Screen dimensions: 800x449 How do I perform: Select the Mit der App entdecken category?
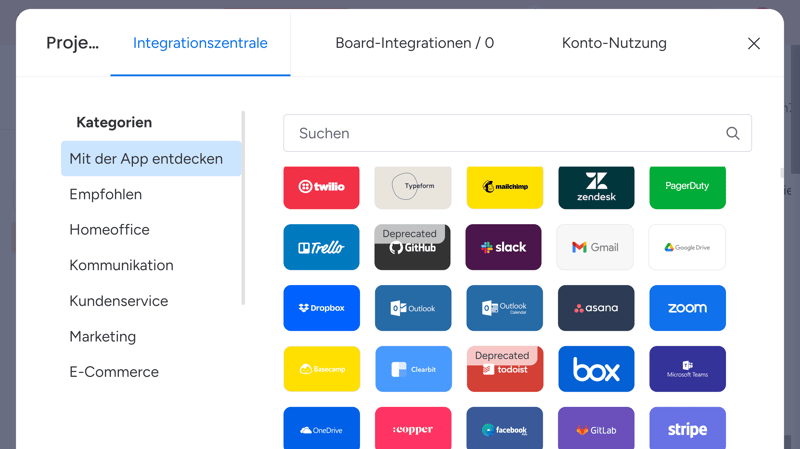151,159
